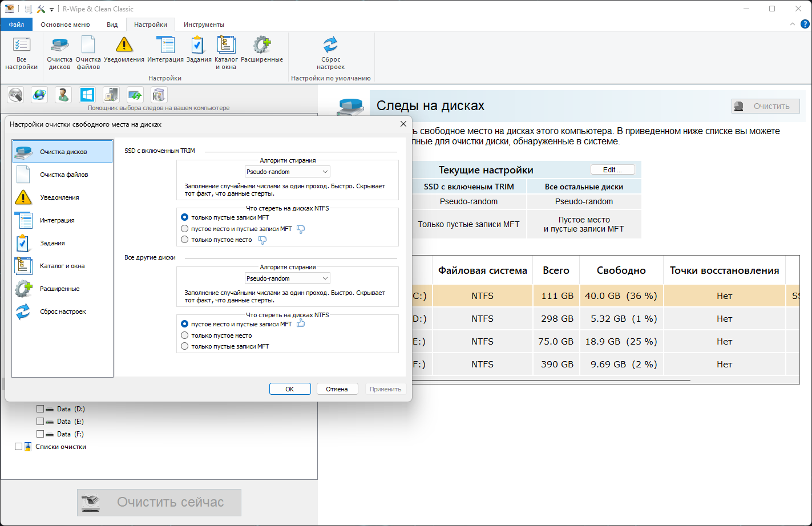Switch to the Инструменты ribbon tab
This screenshot has width=812, height=526.
tap(204, 25)
